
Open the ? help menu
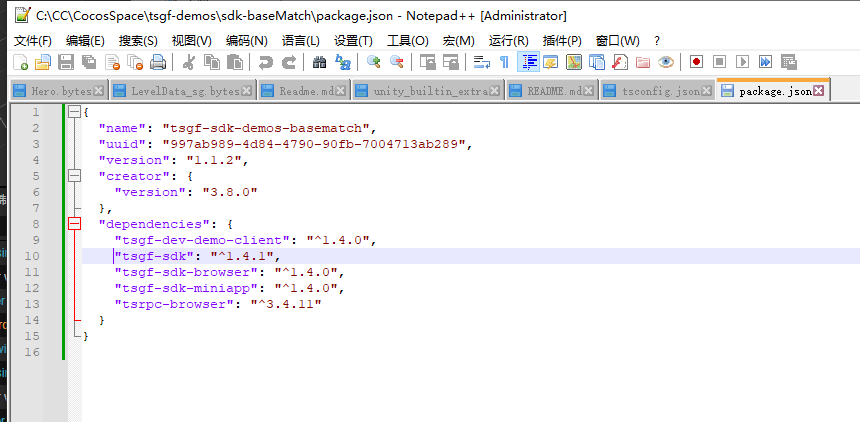(657, 41)
